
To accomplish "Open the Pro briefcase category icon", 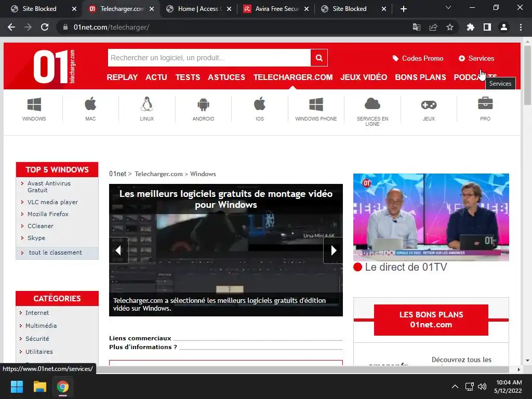I will click(485, 103).
